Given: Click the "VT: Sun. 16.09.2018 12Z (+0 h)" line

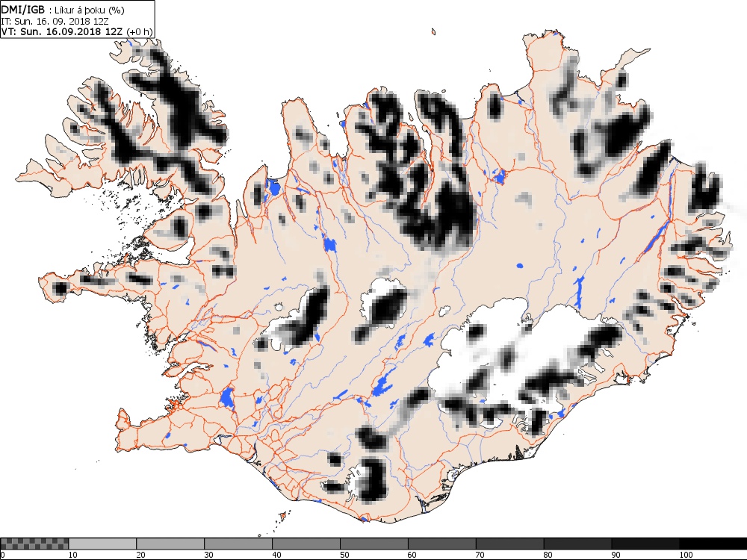Looking at the screenshot, I should (x=77, y=31).
